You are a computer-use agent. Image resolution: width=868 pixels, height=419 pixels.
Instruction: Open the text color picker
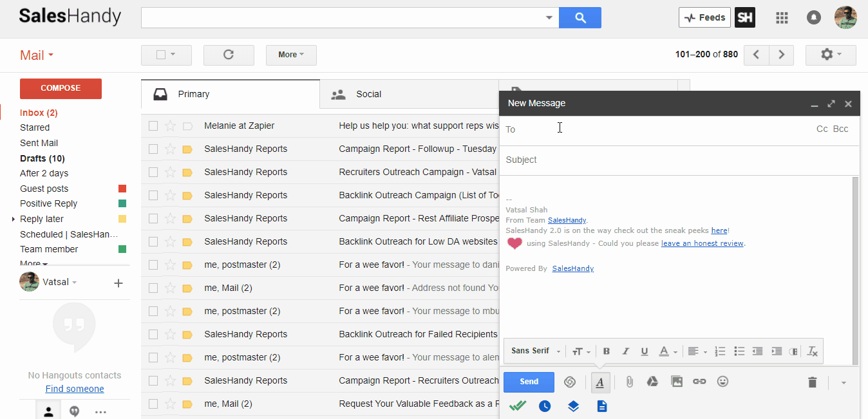tap(668, 351)
